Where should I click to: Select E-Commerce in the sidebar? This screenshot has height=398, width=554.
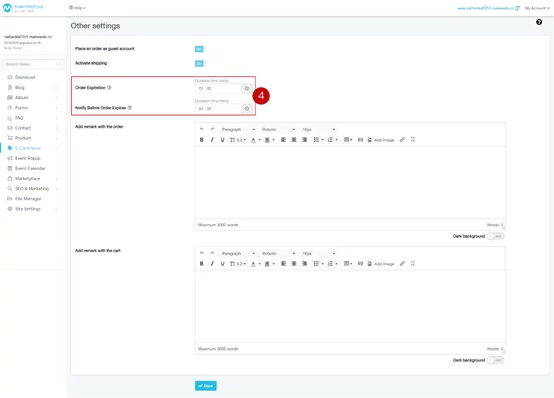click(32, 148)
